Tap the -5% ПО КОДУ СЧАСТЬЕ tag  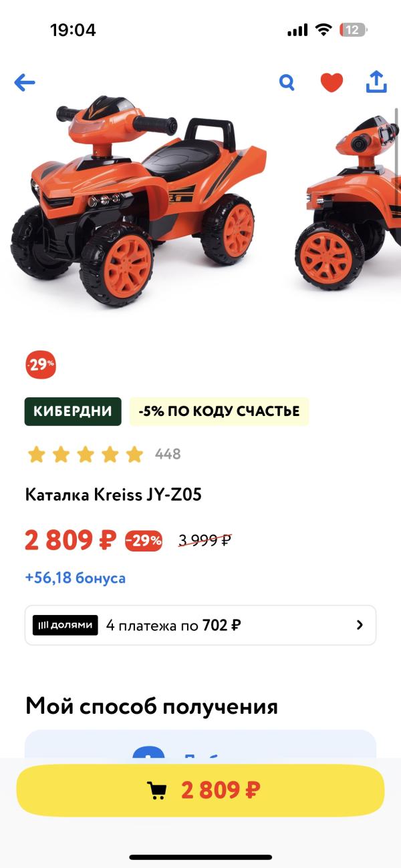pos(219,411)
